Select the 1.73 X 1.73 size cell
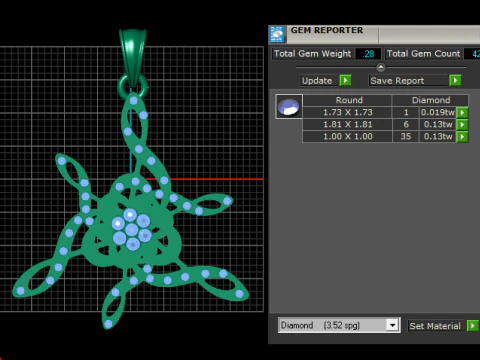 (348, 112)
